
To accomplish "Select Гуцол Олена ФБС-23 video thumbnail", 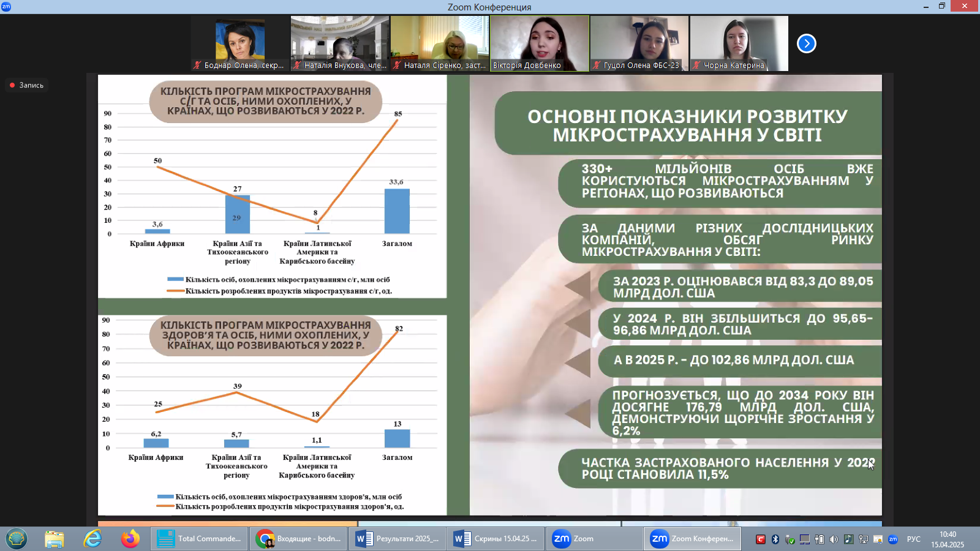I will (x=639, y=43).
